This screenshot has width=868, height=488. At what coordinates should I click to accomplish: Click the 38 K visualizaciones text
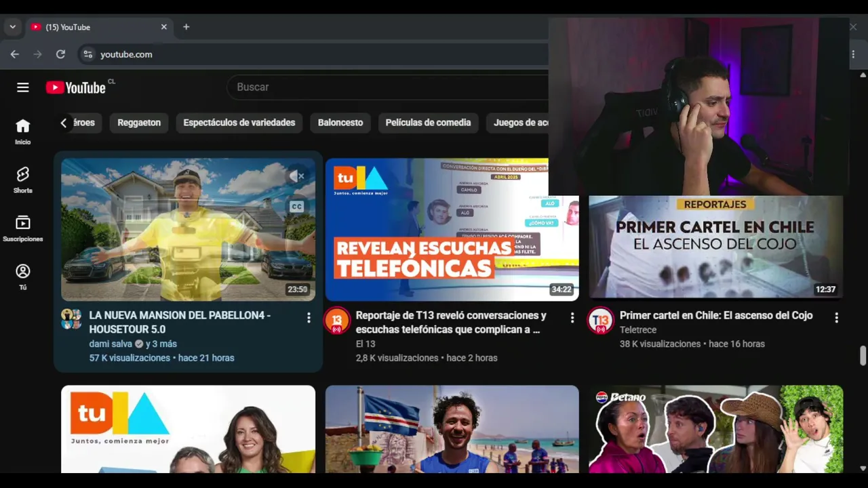coord(660,344)
